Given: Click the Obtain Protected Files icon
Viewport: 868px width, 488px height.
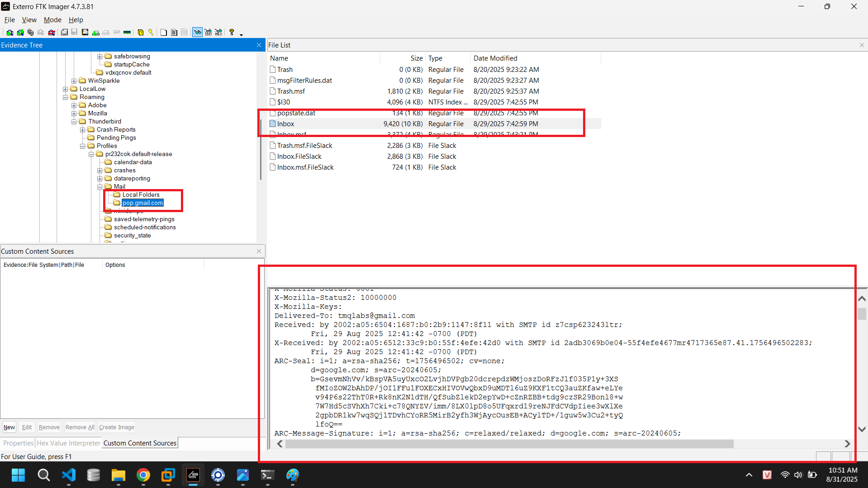Looking at the screenshot, I should pos(141,33).
